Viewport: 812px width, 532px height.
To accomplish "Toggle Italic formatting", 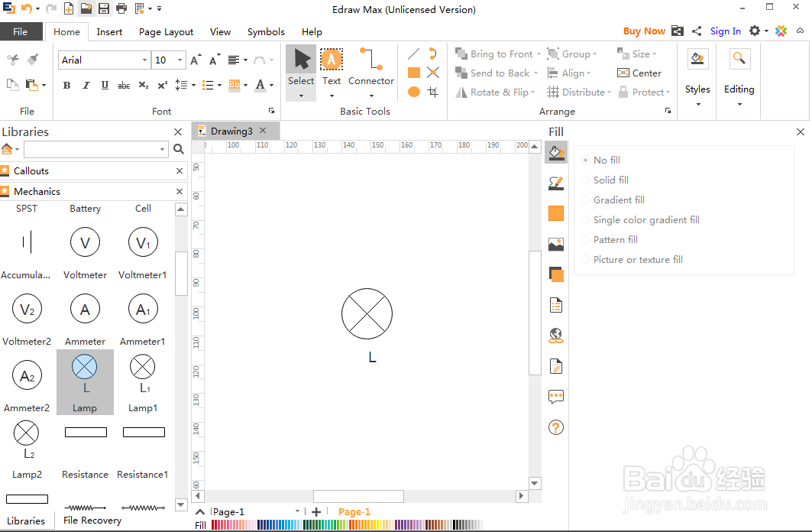I will click(x=86, y=85).
